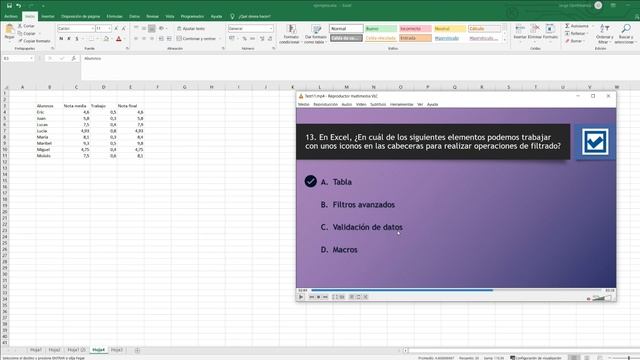Switch to Fórmulas ribbon tab
Image resolution: width=640 pixels, height=360 pixels.
point(114,16)
